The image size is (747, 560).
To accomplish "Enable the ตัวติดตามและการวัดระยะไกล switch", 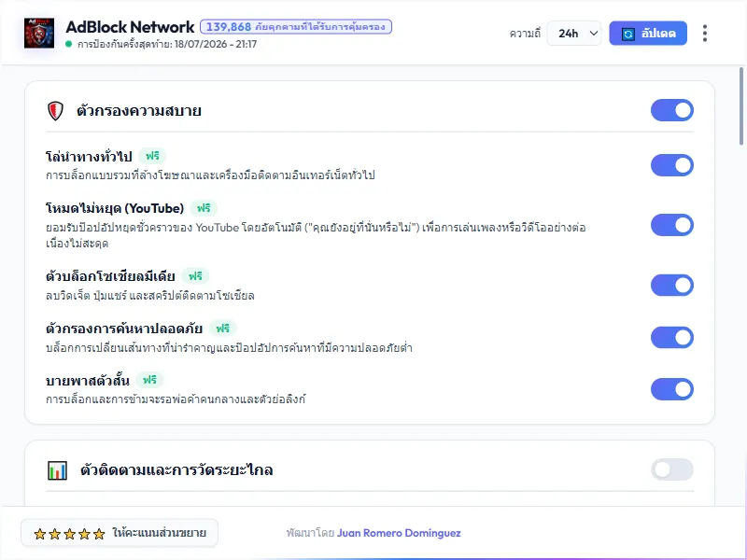I will click(x=671, y=470).
